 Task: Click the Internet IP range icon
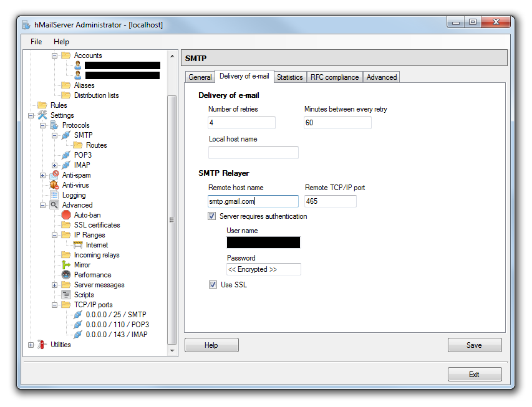pos(78,245)
